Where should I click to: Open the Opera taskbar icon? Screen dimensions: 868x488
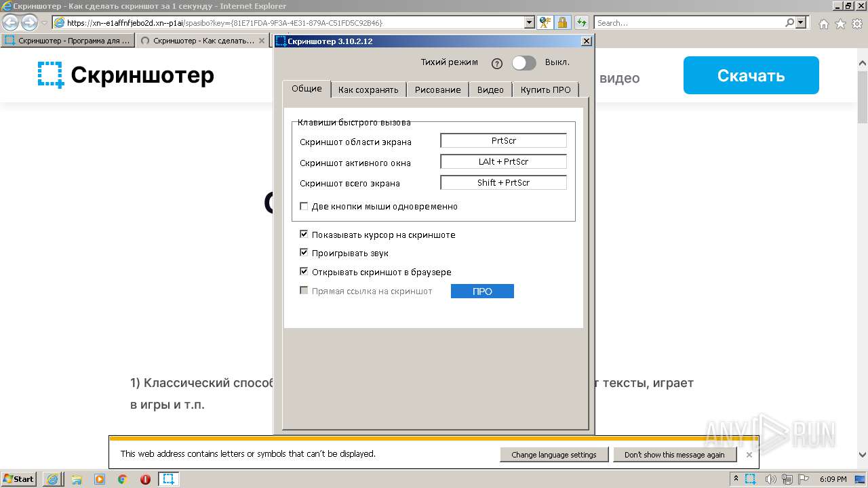(145, 479)
